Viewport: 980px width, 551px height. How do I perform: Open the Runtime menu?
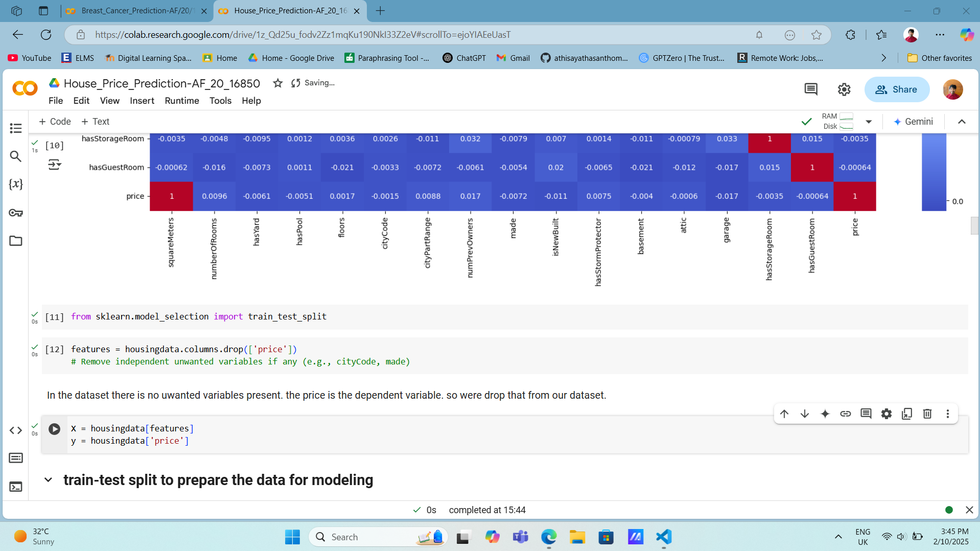point(182,101)
